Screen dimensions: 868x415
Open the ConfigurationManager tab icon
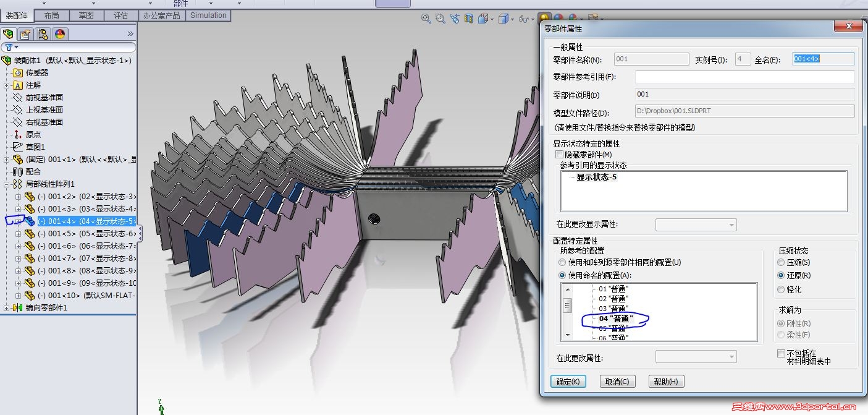(43, 33)
